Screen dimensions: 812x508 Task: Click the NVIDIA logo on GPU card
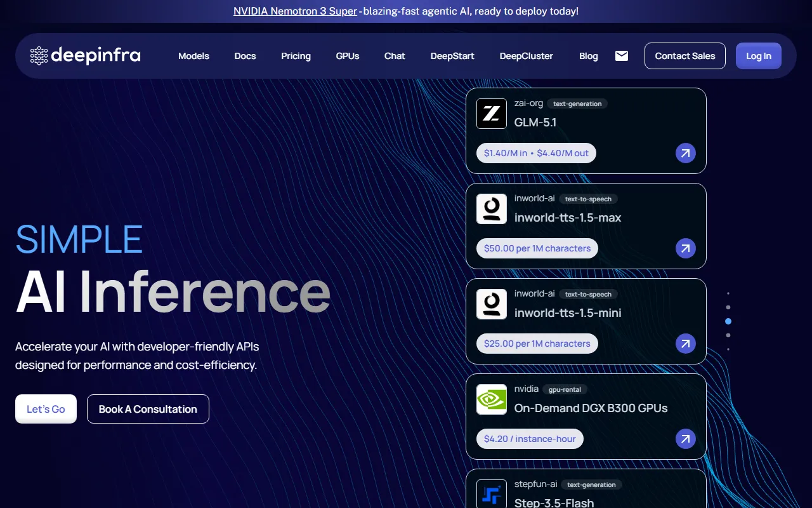click(x=492, y=399)
